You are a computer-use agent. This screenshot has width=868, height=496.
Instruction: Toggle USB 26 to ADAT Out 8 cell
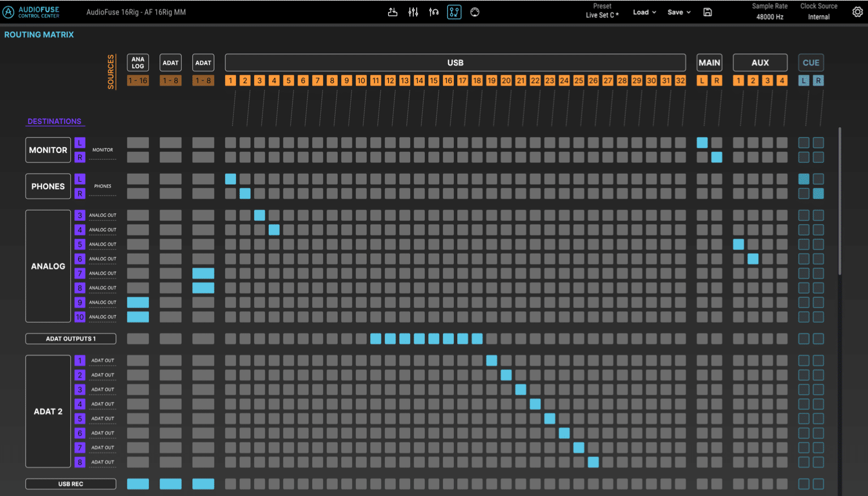point(593,462)
